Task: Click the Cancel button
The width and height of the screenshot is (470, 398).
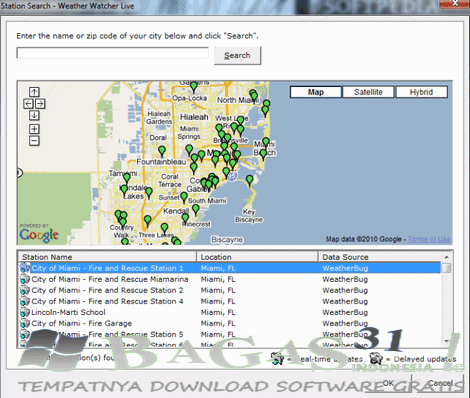Action: (440, 383)
